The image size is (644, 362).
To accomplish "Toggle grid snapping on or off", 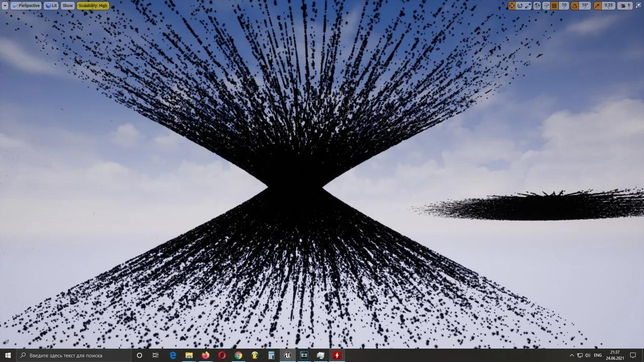I will click(554, 6).
